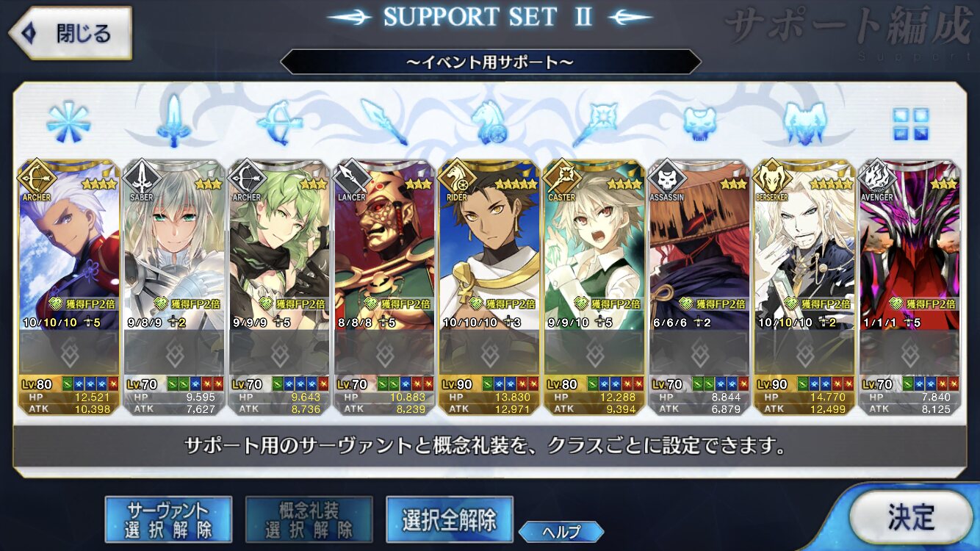Image resolution: width=980 pixels, height=551 pixels.
Task: Click the サーヴァント選択解除 button
Action: [168, 519]
